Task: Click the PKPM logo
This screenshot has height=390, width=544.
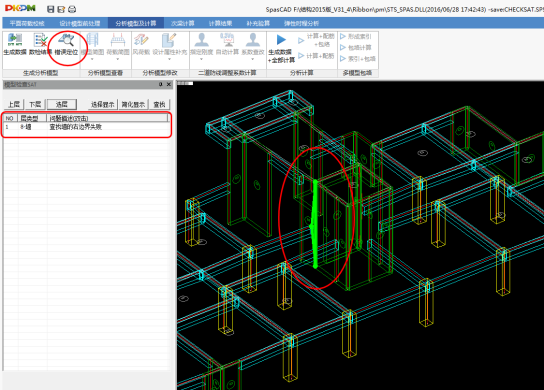Action: [20, 8]
